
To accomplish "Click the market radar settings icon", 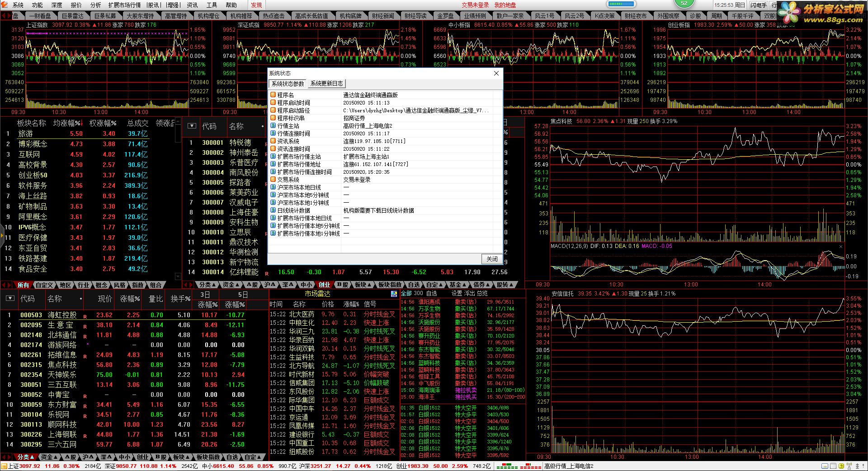I will [x=394, y=294].
